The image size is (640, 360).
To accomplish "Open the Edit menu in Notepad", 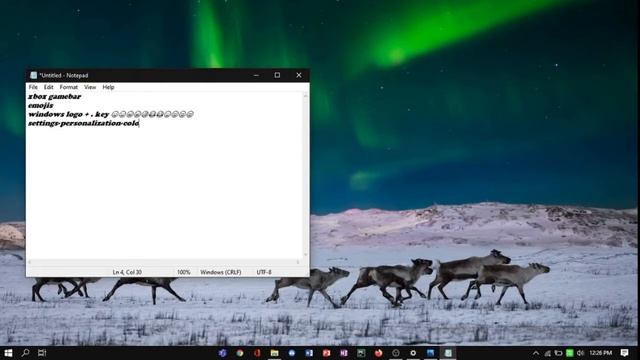I will coord(49,87).
